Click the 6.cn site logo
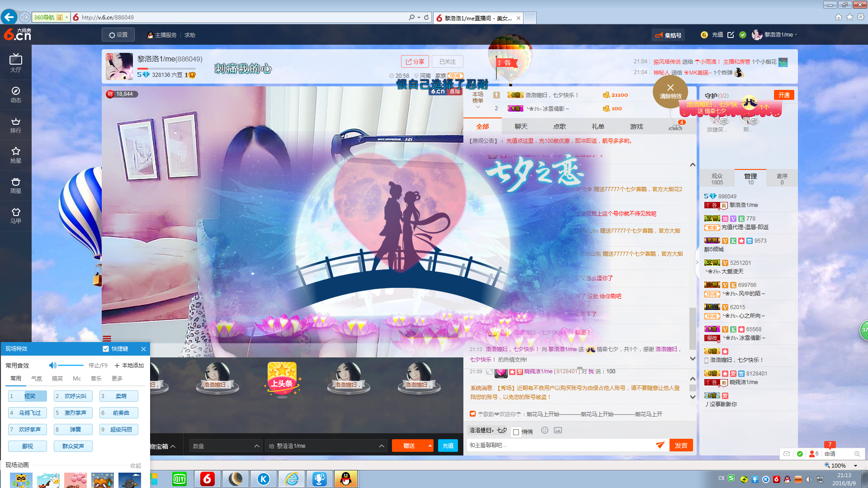The image size is (868, 488). pos(17,34)
